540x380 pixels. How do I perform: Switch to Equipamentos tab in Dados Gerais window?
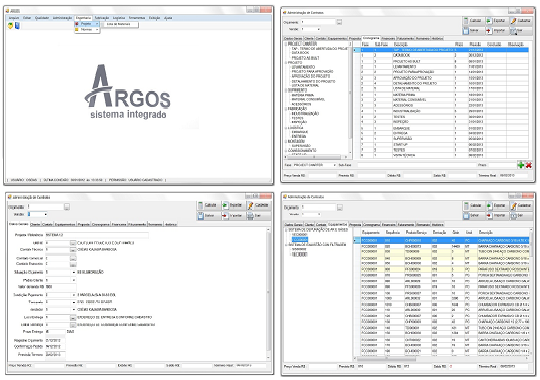[64, 224]
